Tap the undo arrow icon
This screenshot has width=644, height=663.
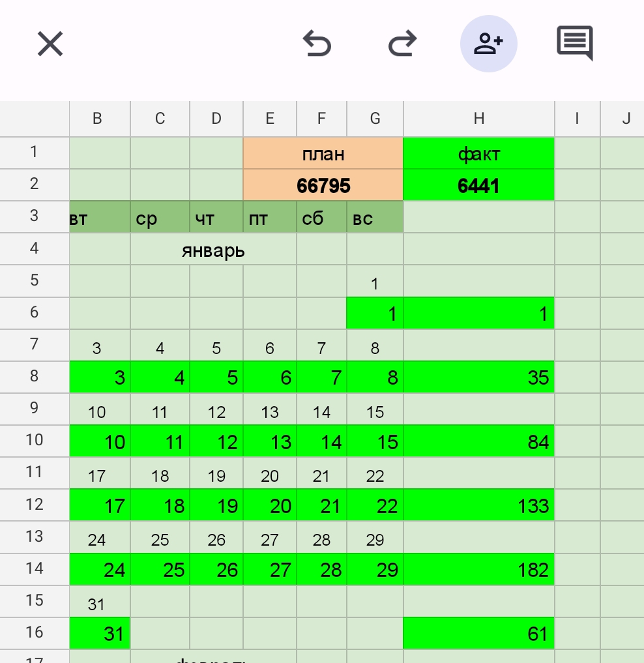pyautogui.click(x=317, y=44)
